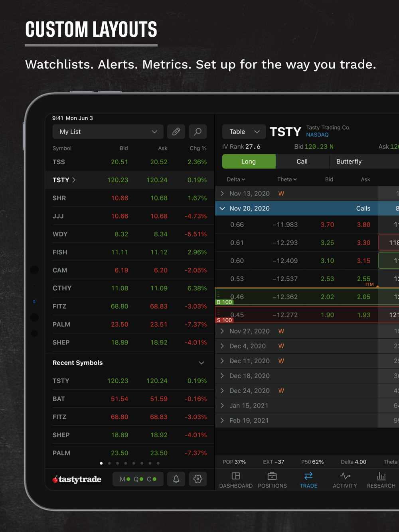Open the Positions briefcase tab
Screen dimensions: 399x532
tap(272, 480)
